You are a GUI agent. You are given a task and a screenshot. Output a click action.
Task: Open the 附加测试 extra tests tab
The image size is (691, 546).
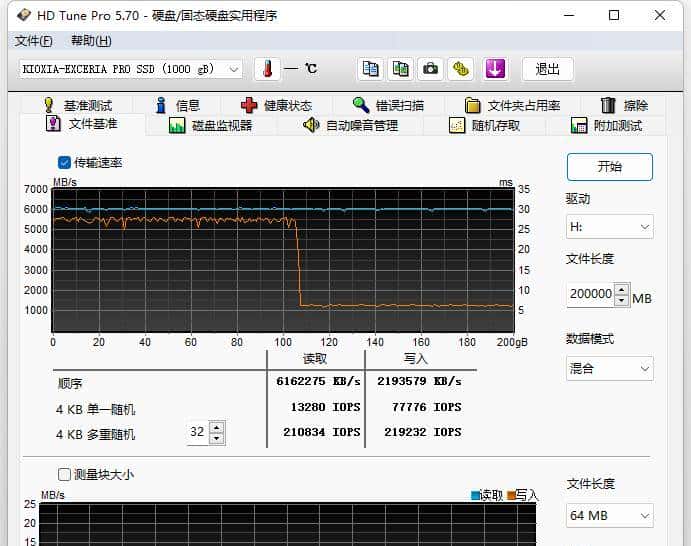606,126
